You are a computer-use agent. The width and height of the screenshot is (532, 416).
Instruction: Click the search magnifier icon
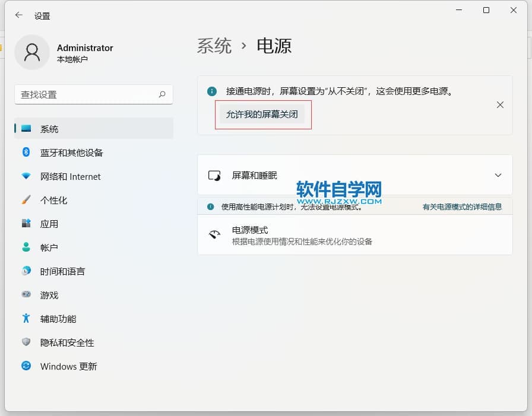(x=162, y=94)
